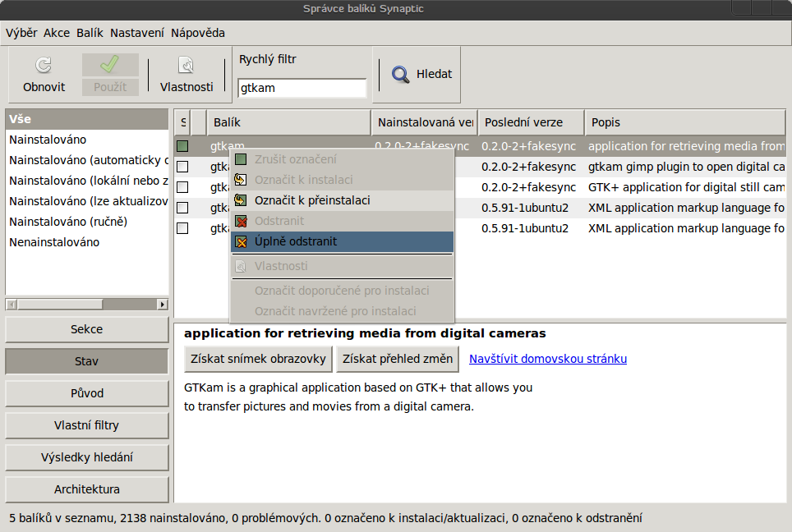Click the Sekce filter button

click(x=87, y=329)
